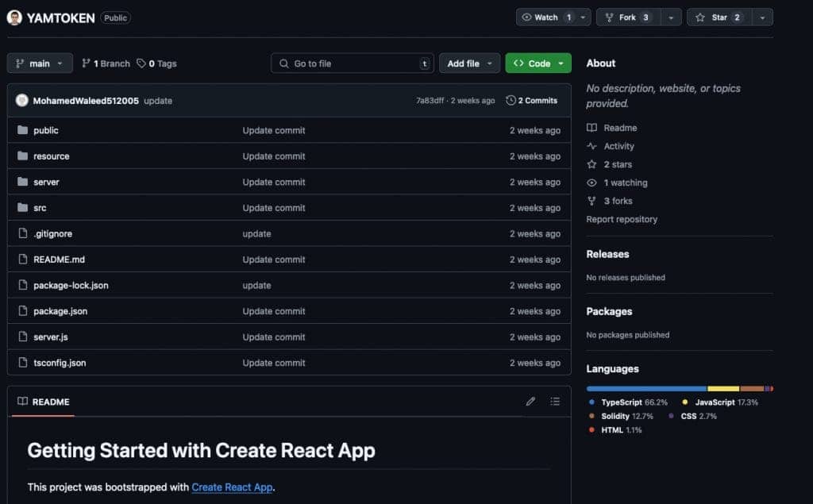Click the server folder icon

coord(22,182)
